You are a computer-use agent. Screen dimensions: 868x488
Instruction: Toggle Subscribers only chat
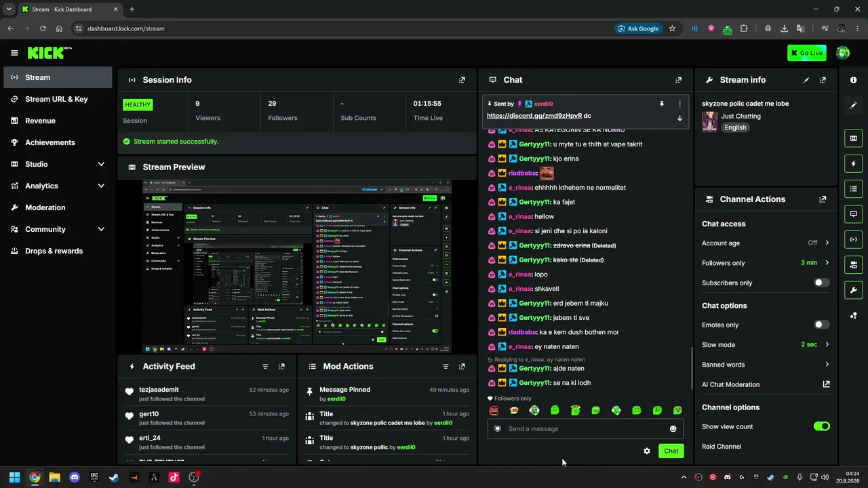click(x=821, y=283)
